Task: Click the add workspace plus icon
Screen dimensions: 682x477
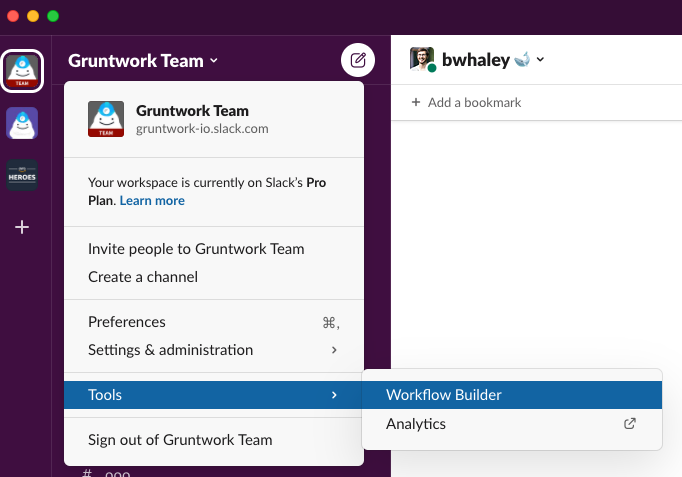Action: 22,228
